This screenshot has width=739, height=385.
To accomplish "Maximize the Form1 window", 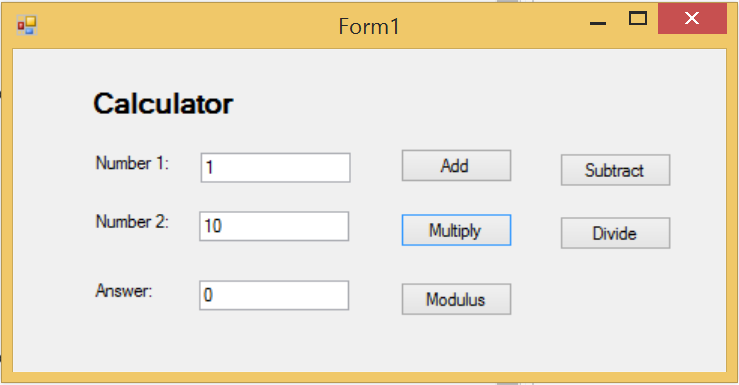I will click(x=638, y=18).
